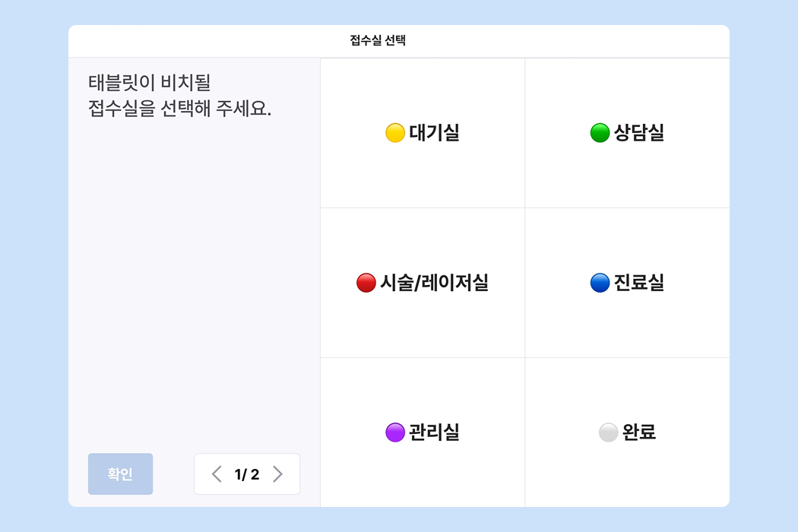Click the green circle icon beside 상담실
The height and width of the screenshot is (532, 798).
tap(600, 133)
